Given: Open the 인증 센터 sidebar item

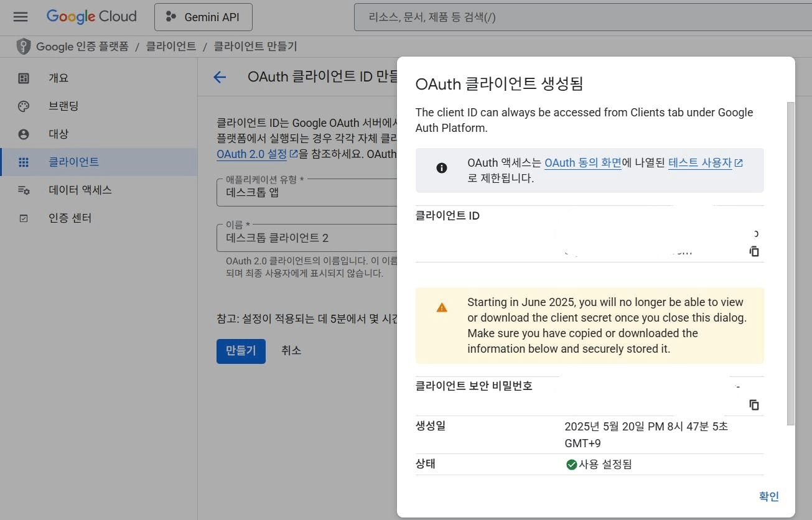Looking at the screenshot, I should 98,218.
